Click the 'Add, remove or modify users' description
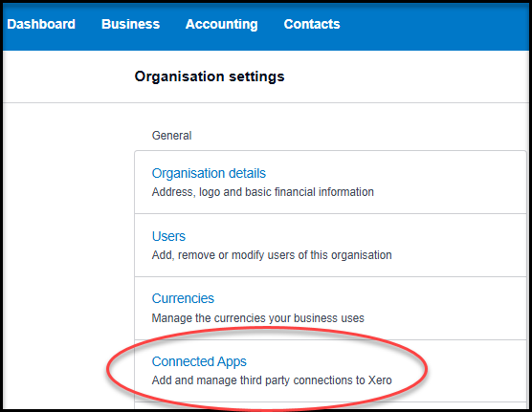 point(272,255)
